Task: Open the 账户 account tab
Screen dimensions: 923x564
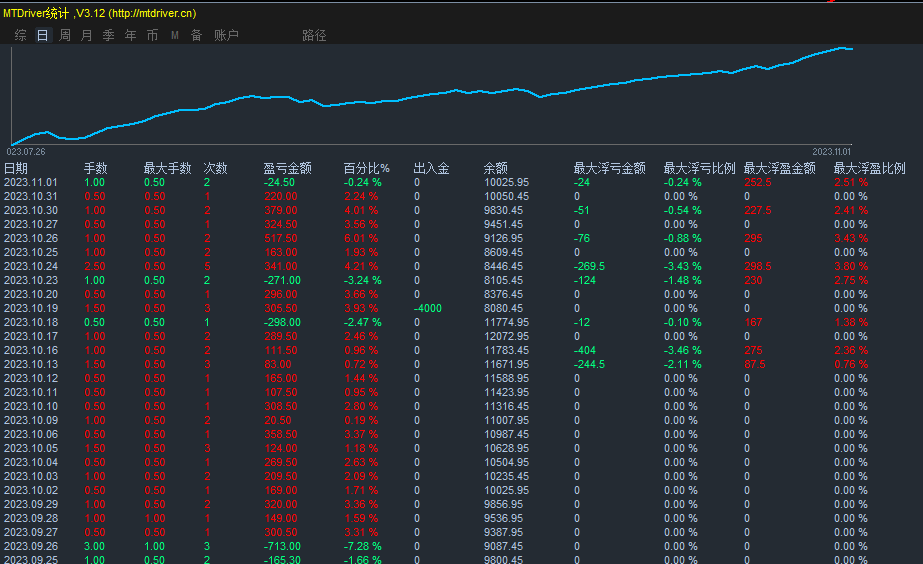Action: (x=226, y=35)
